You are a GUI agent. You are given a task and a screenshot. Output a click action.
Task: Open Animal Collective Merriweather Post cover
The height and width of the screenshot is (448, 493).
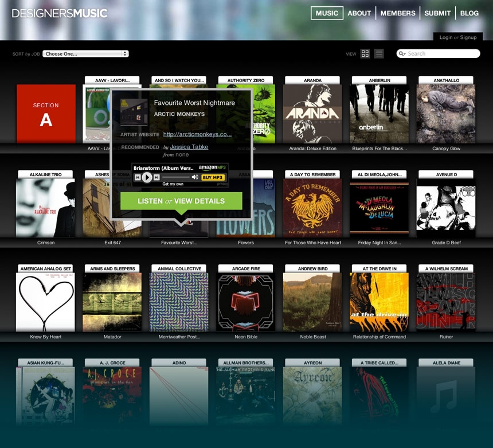pos(179,302)
